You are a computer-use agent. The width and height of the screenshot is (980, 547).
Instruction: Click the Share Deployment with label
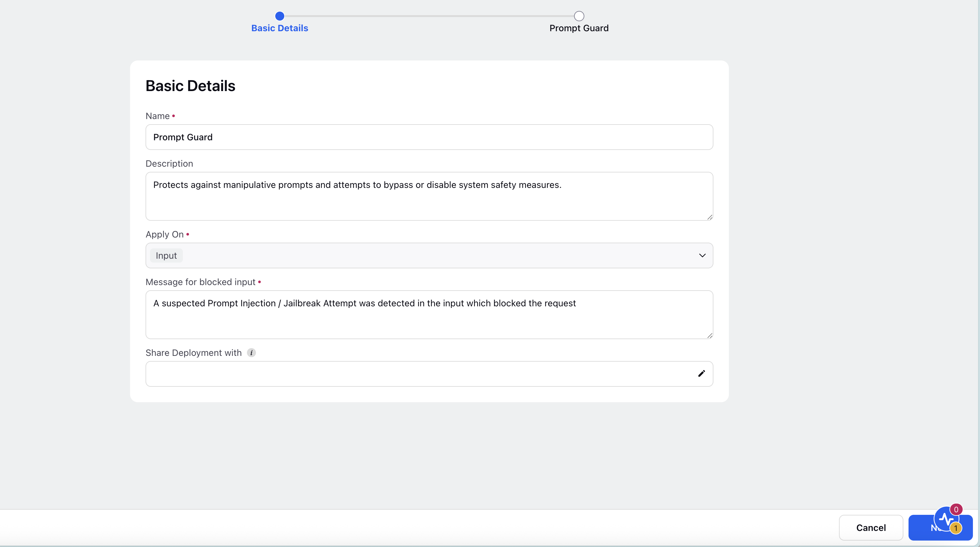(x=193, y=353)
